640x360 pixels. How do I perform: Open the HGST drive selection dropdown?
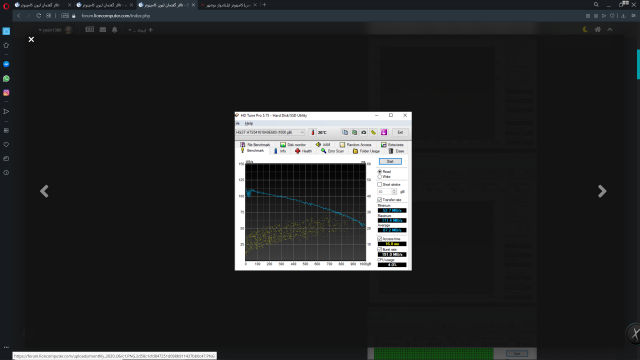270,132
